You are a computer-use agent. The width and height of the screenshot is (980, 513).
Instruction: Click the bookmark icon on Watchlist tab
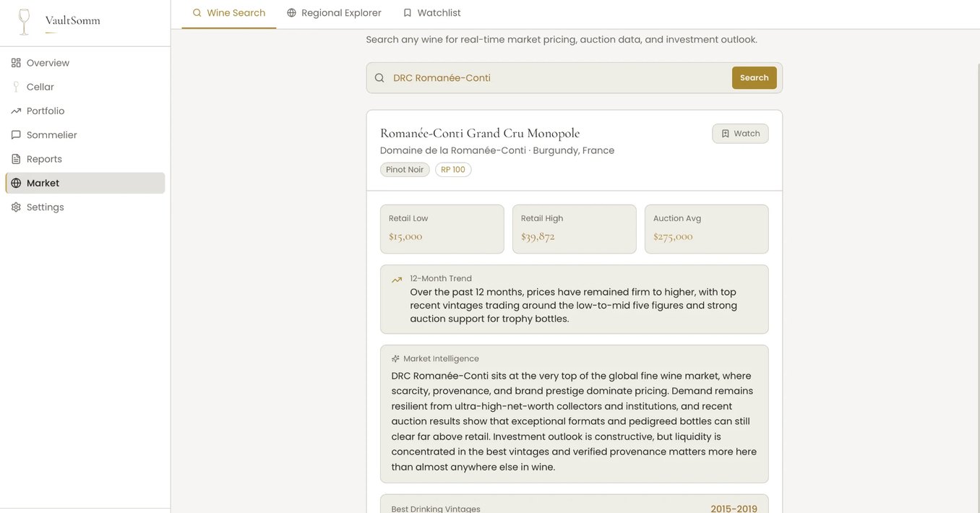coord(408,13)
